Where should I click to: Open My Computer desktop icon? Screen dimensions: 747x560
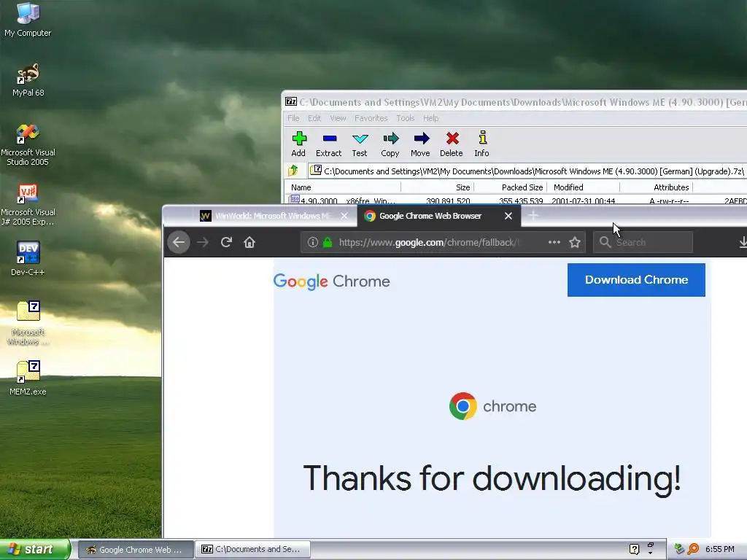(x=28, y=19)
